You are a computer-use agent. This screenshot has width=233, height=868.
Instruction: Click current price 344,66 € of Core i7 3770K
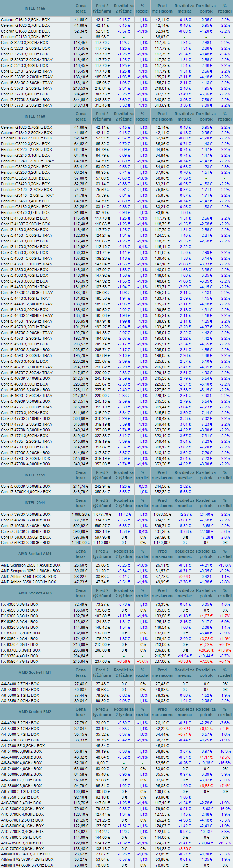(81, 100)
